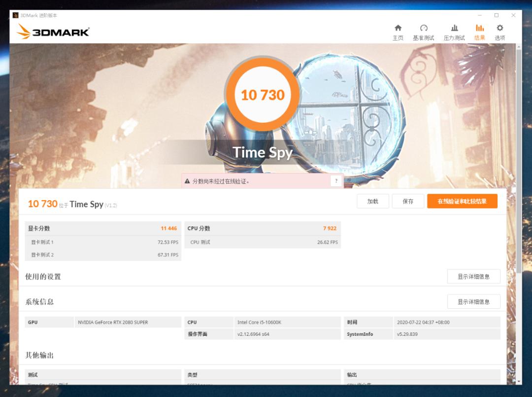Click the warning triangle icon beside validation message
The height and width of the screenshot is (397, 532).
tap(187, 181)
